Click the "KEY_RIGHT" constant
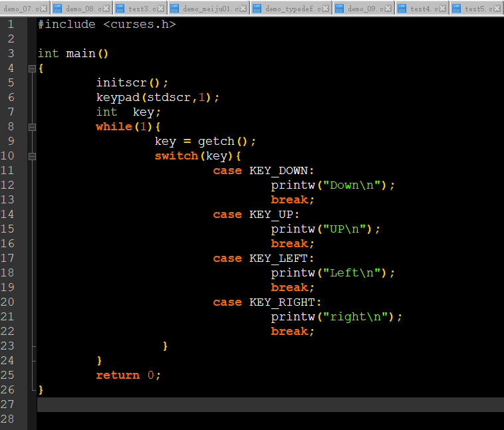This screenshot has height=430, width=504. 282,302
